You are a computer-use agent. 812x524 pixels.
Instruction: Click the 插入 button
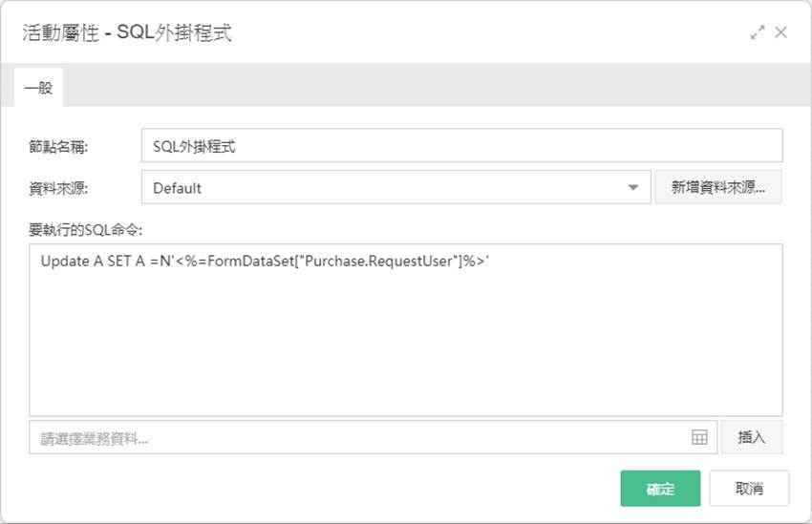(x=752, y=437)
